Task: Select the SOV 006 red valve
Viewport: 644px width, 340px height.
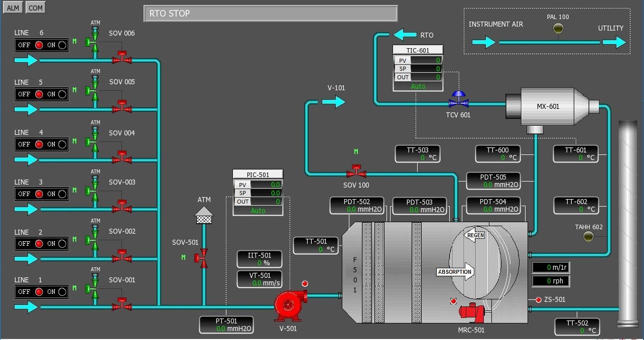Action: pyautogui.click(x=121, y=58)
